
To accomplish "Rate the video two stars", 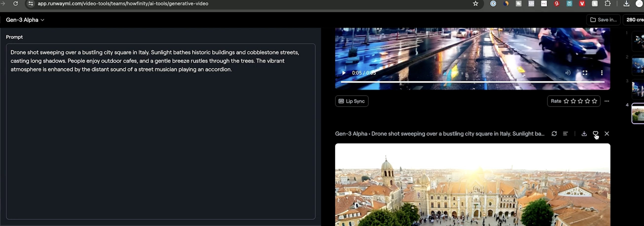I will click(573, 101).
